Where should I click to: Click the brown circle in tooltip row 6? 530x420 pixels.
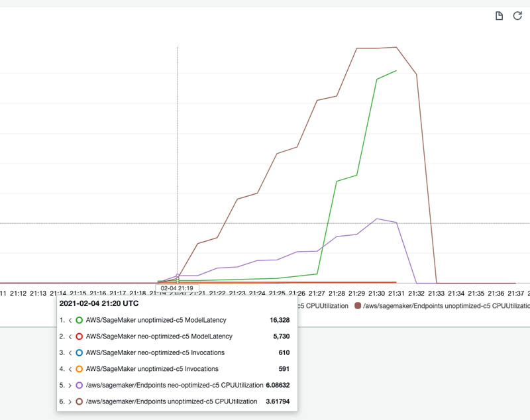(79, 401)
